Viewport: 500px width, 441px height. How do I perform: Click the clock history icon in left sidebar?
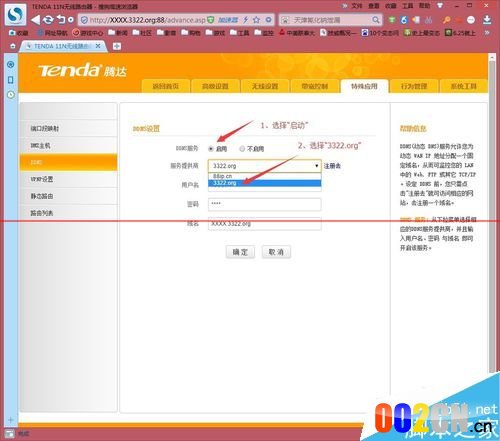[x=11, y=95]
